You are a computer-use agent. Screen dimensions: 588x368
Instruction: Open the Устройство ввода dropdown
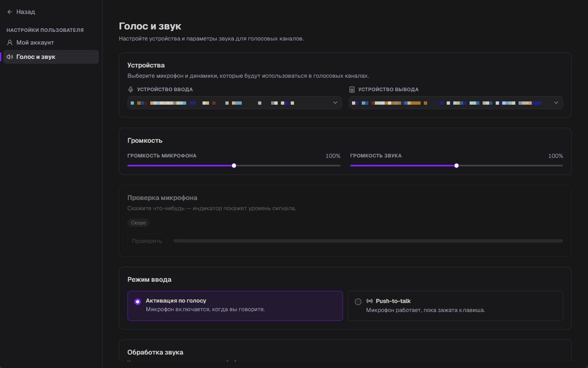pos(235,103)
